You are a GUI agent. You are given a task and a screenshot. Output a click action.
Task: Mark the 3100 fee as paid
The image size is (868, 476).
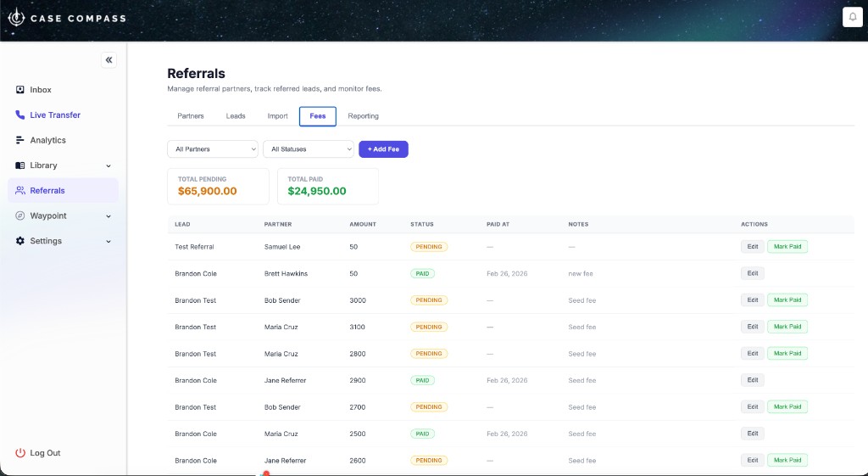[787, 327]
